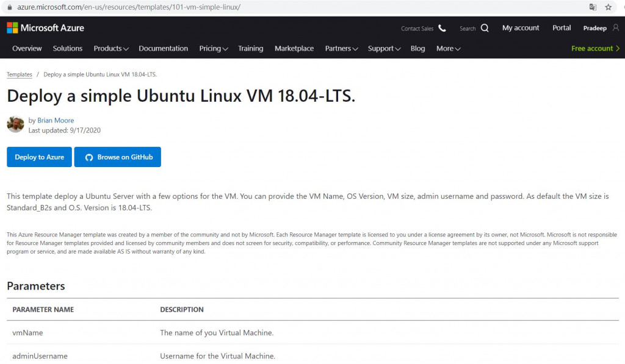
Task: Open the Portal link
Action: 562,28
